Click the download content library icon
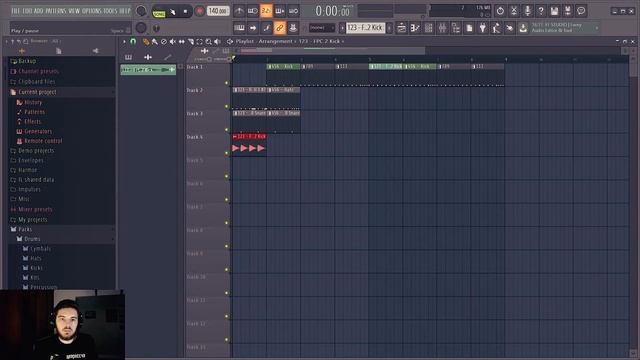The image size is (640, 360). (x=523, y=28)
